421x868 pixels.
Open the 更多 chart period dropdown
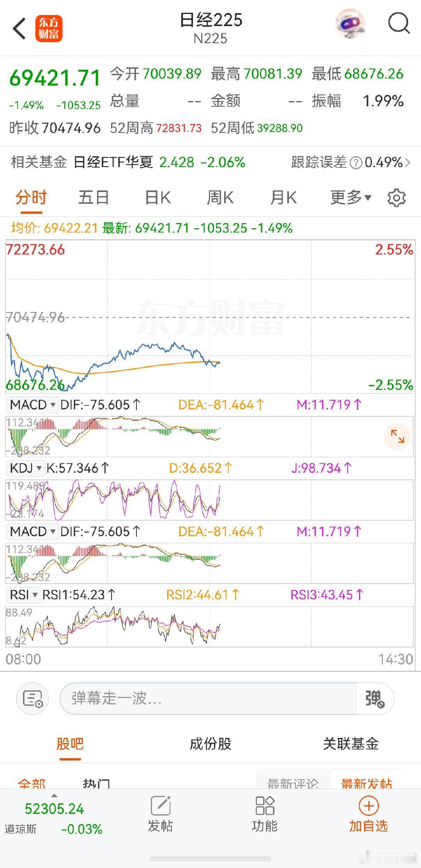coord(350,197)
